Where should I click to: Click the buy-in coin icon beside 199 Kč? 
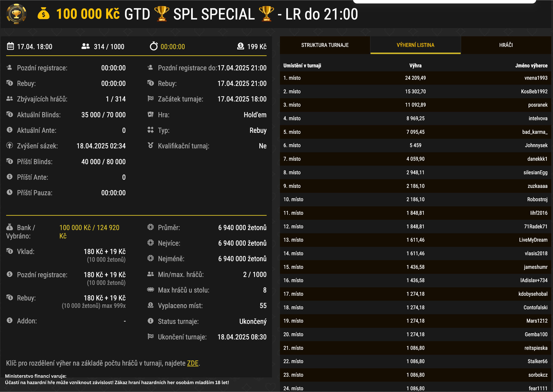[x=240, y=46]
